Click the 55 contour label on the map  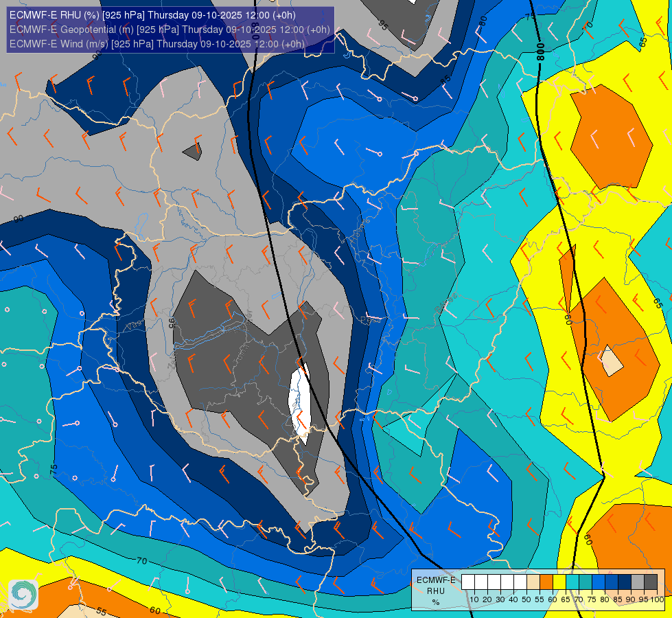point(101,610)
